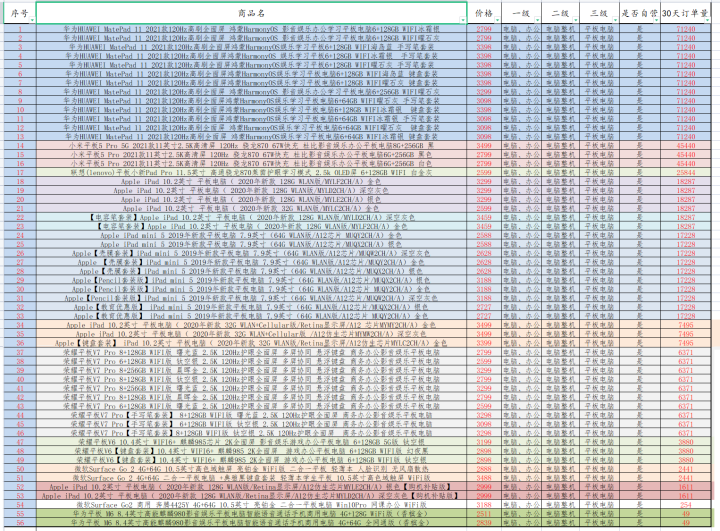Select the 二级 header cell text
This screenshot has height=531, width=720.
click(x=560, y=13)
